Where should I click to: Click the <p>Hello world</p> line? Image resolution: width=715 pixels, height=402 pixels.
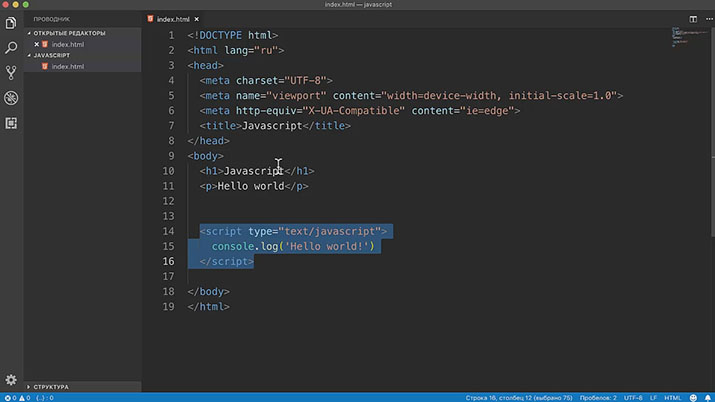254,186
